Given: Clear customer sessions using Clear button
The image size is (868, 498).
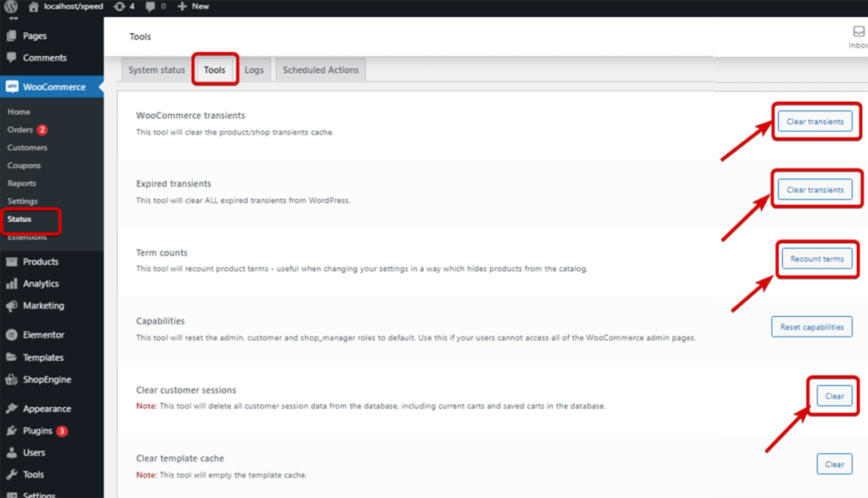Looking at the screenshot, I should tap(834, 396).
